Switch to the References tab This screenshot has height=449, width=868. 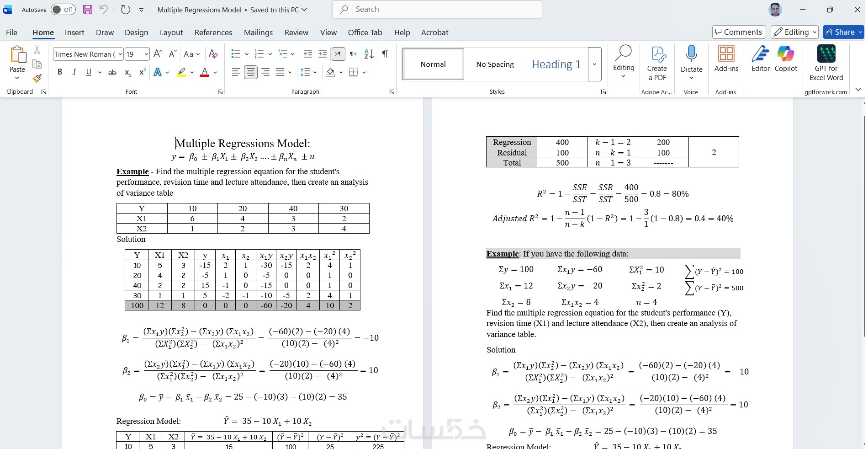click(213, 32)
